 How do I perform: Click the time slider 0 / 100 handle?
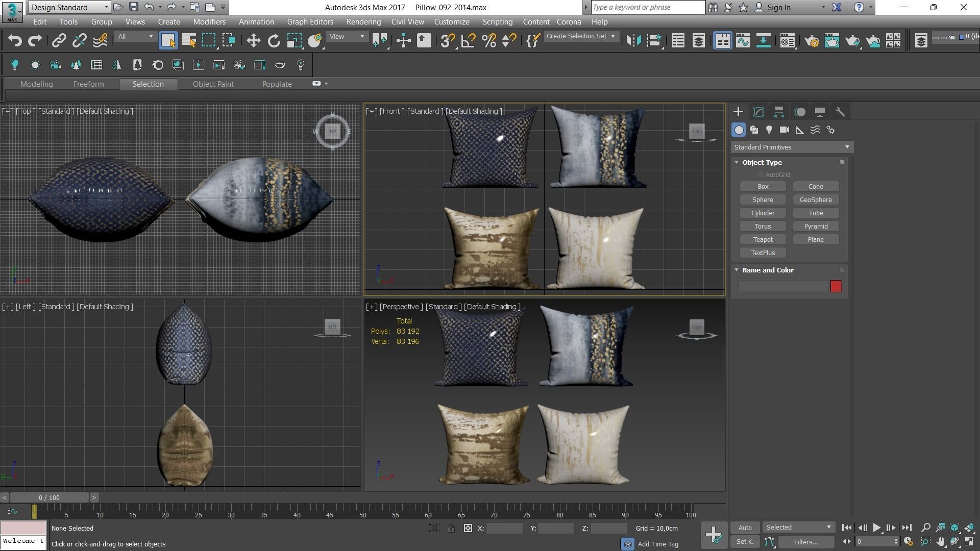tap(49, 497)
